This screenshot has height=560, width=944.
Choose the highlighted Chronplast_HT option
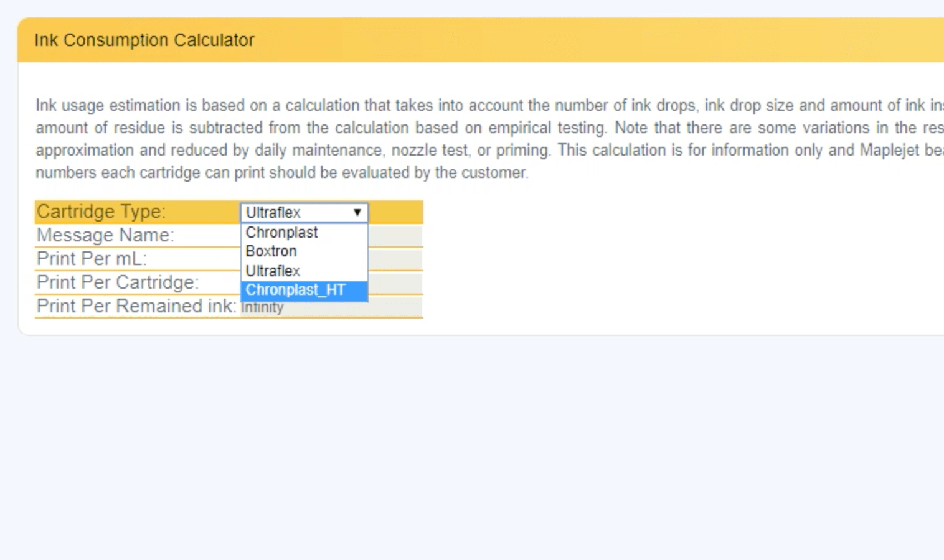(293, 290)
